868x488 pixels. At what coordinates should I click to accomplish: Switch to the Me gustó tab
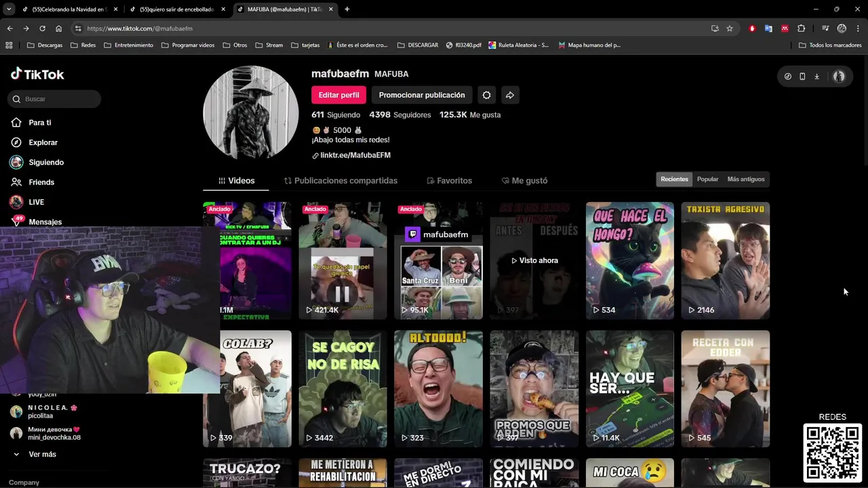pos(524,181)
